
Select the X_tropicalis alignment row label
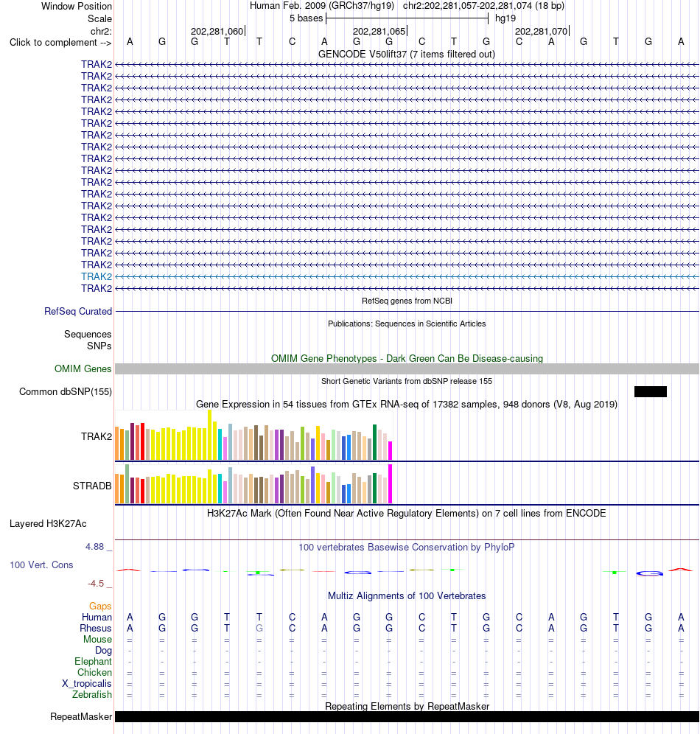[x=87, y=683]
